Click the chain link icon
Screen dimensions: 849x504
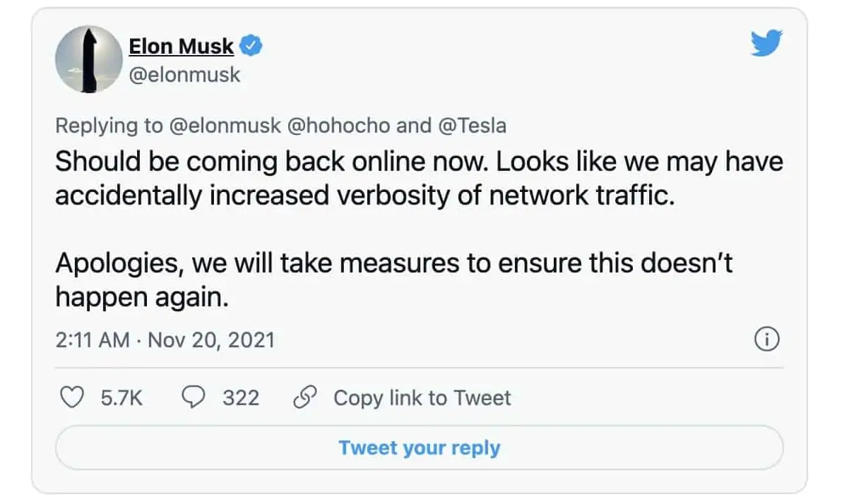tap(304, 398)
